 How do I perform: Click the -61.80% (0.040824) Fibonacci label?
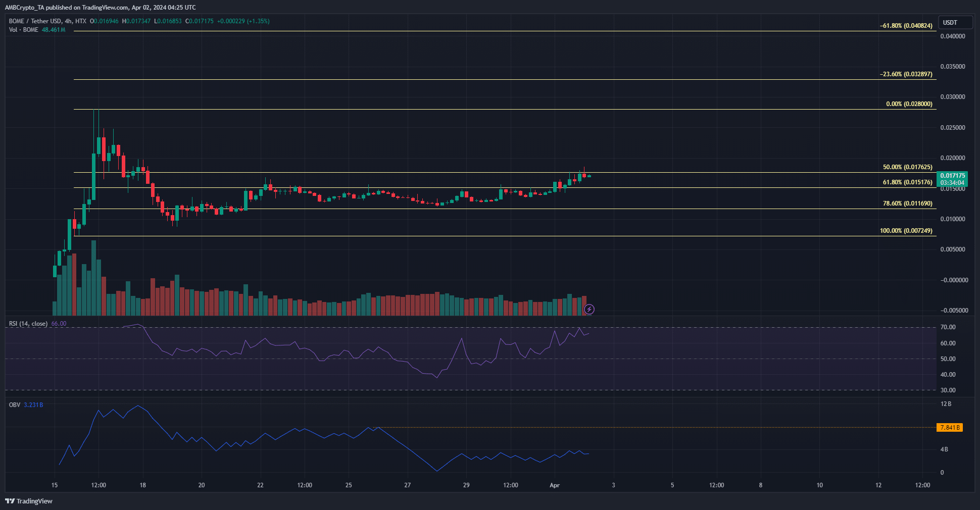point(906,26)
